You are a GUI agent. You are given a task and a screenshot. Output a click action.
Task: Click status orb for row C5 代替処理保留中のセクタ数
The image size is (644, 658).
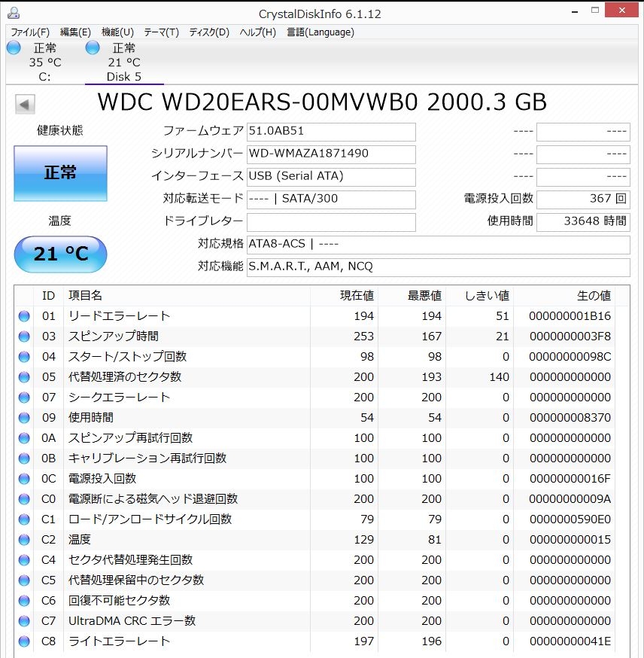point(24,580)
